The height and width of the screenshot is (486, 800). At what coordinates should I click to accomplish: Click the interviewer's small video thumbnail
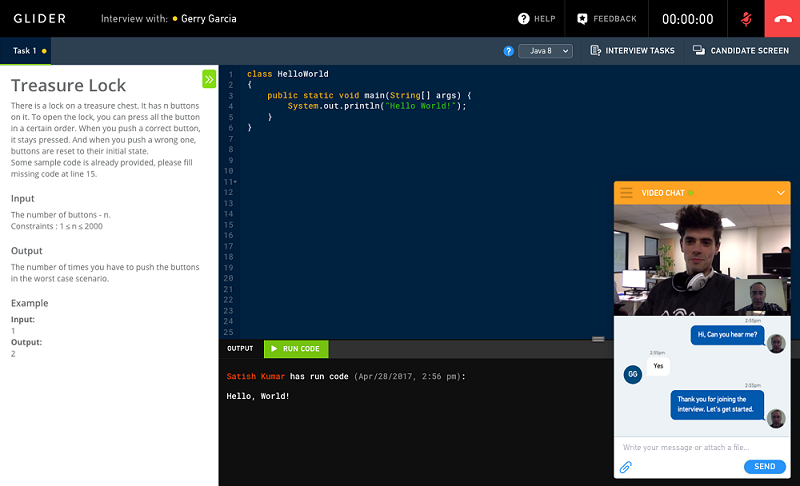(759, 295)
